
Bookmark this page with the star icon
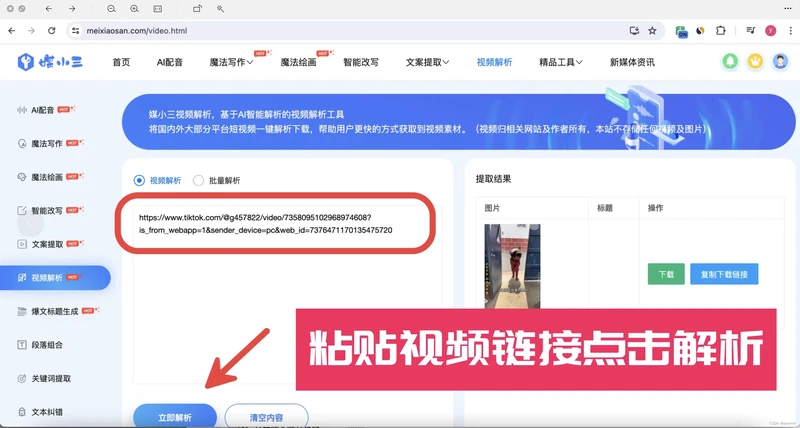click(652, 31)
